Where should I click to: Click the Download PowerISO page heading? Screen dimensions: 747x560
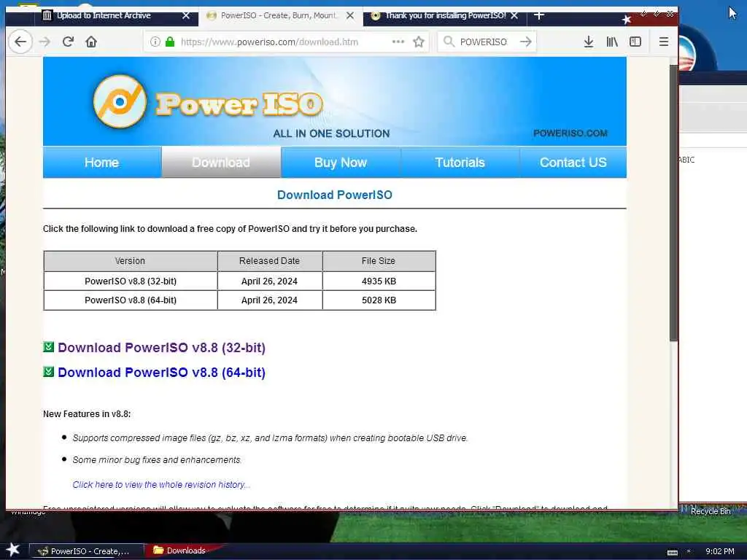click(335, 195)
